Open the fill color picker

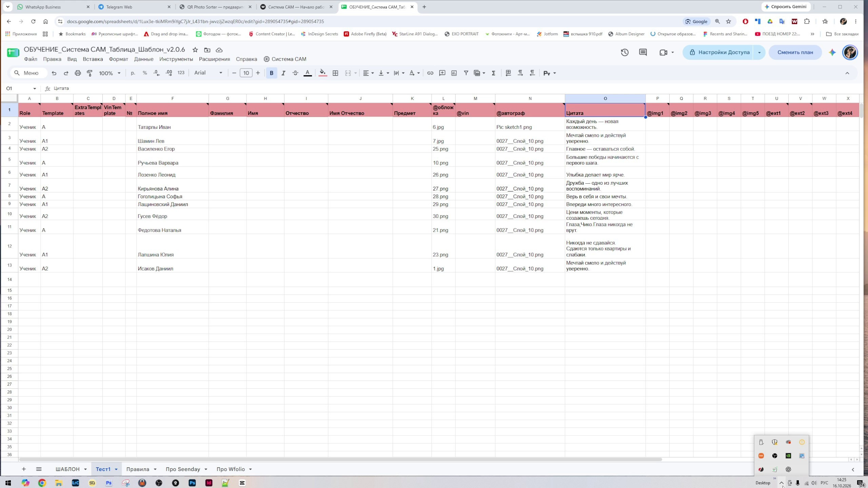coord(323,73)
